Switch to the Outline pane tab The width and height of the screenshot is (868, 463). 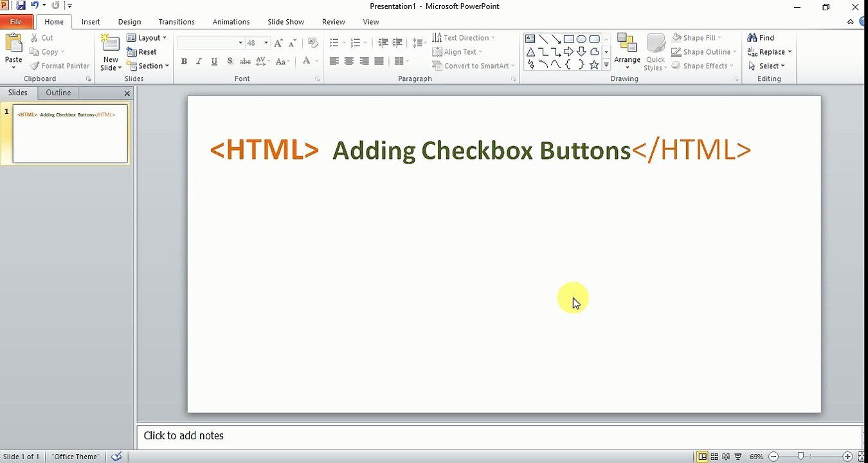click(58, 93)
